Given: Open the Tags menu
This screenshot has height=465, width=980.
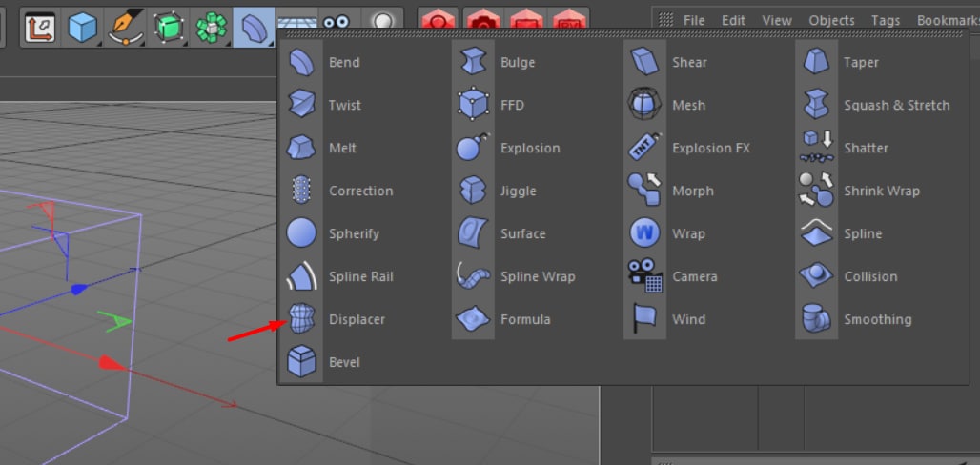Looking at the screenshot, I should point(886,20).
